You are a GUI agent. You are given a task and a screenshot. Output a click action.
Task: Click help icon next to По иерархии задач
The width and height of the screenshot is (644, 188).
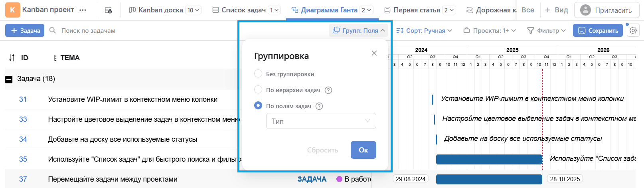click(328, 90)
